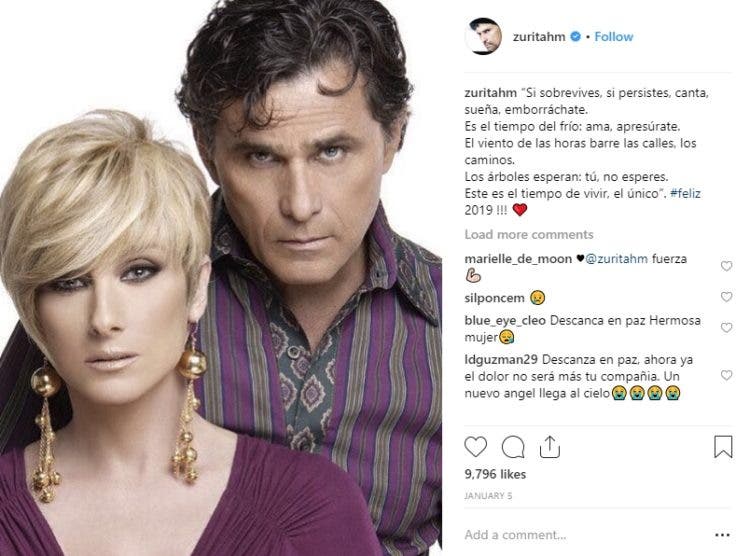Open the #feliz hashtag link
The image size is (750, 556).
point(685,193)
